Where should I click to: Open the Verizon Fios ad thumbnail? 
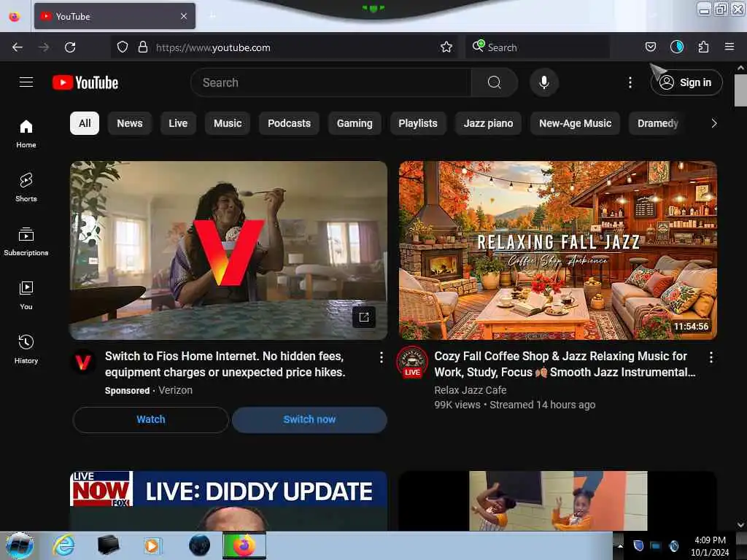point(228,251)
